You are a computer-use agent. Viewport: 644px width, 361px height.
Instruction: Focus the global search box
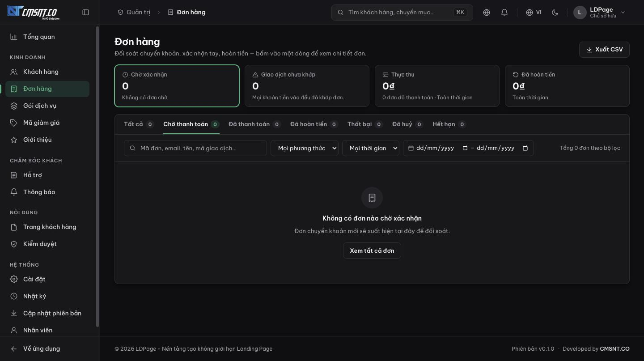pos(402,13)
